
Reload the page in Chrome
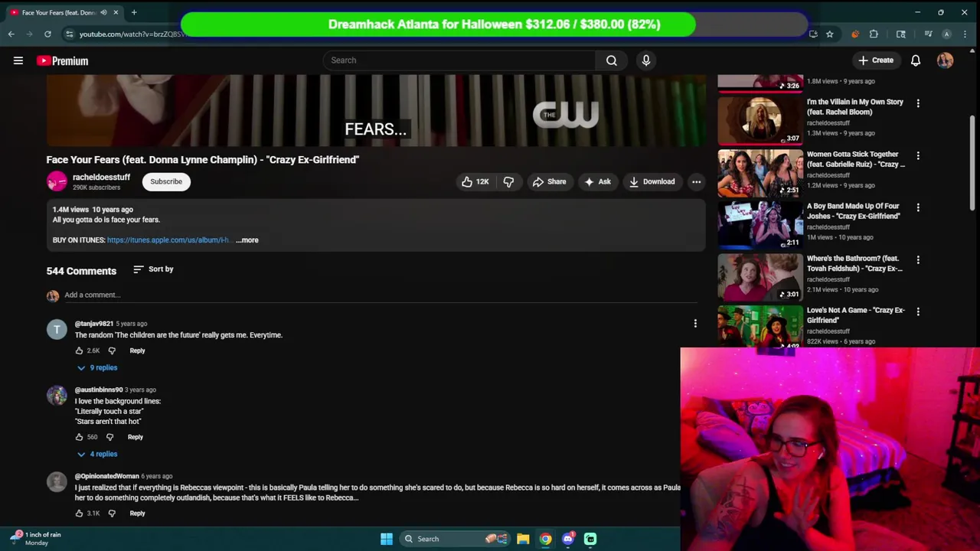click(47, 34)
